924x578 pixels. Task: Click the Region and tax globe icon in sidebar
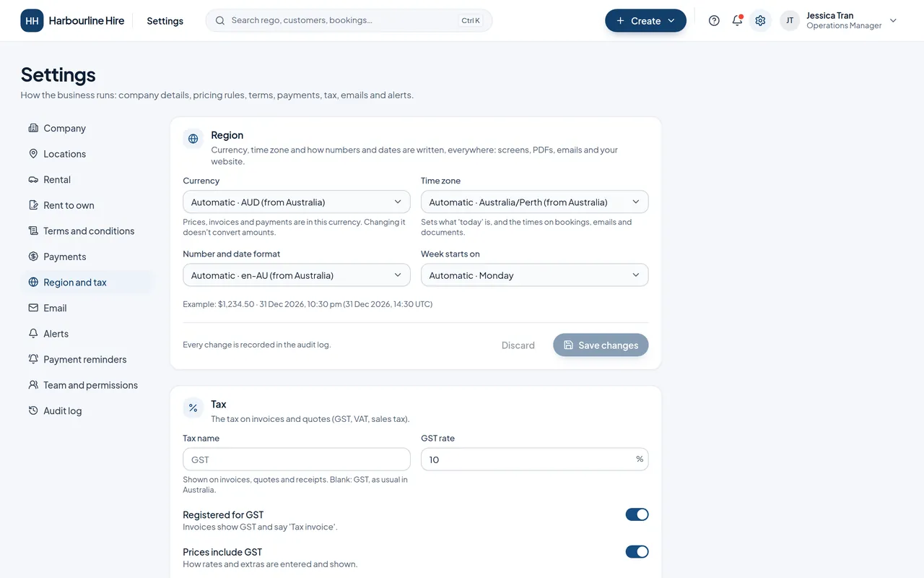click(x=33, y=282)
